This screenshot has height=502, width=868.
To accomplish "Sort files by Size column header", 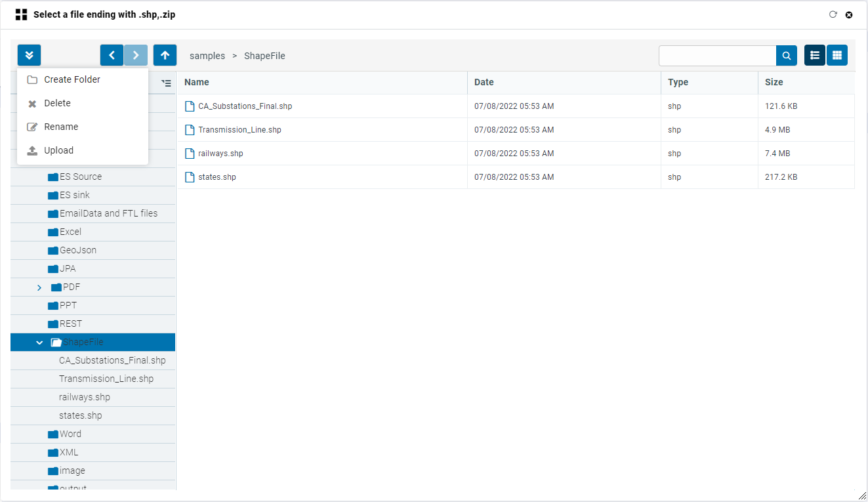I will pyautogui.click(x=774, y=82).
